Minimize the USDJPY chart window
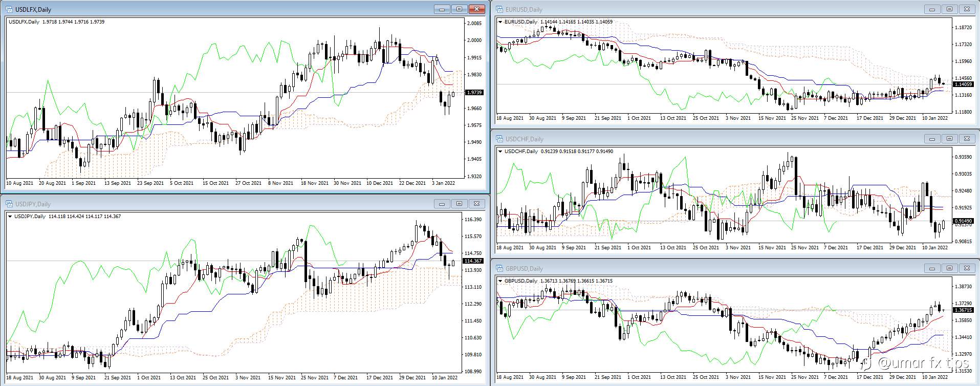 tap(442, 204)
